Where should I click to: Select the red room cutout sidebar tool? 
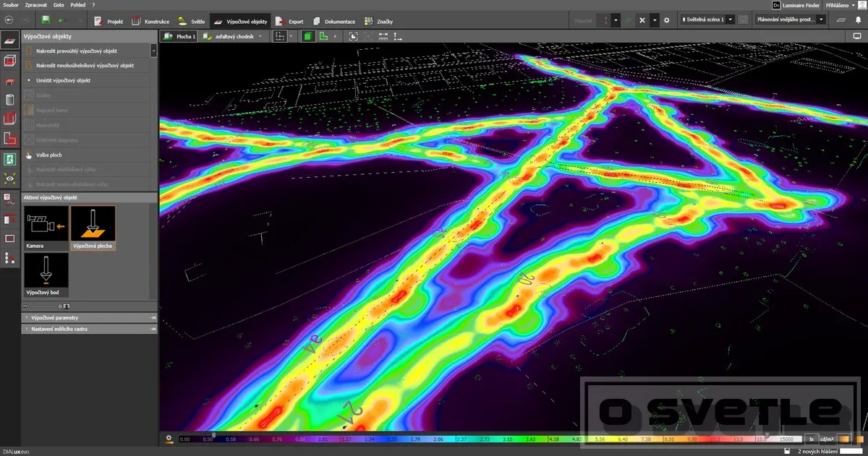point(10,119)
